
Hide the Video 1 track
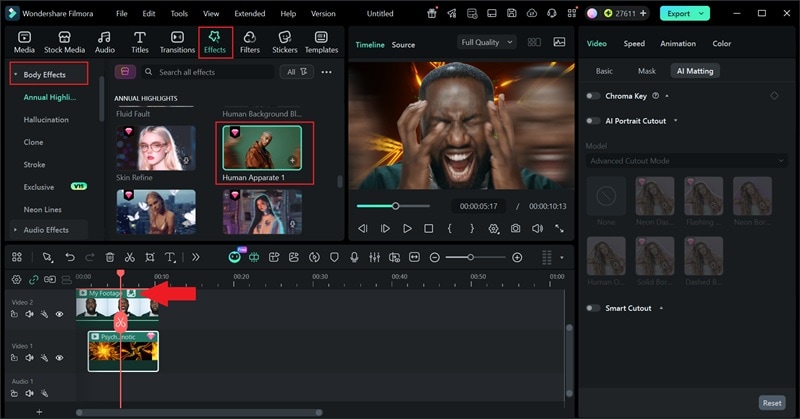pos(59,358)
